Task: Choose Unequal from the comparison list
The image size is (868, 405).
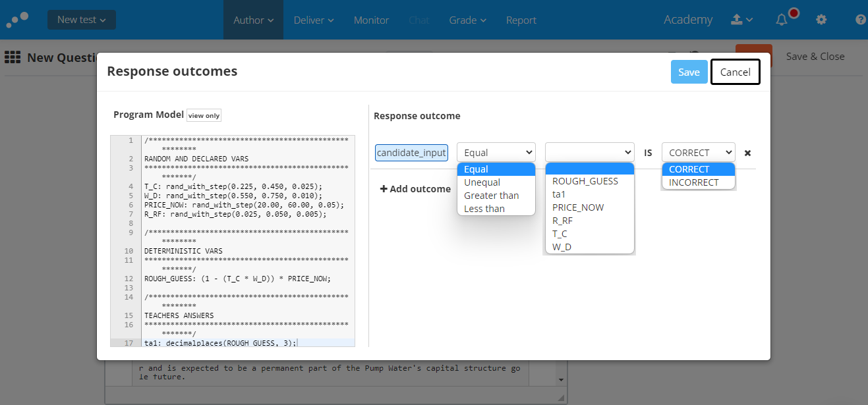Action: pyautogui.click(x=496, y=182)
